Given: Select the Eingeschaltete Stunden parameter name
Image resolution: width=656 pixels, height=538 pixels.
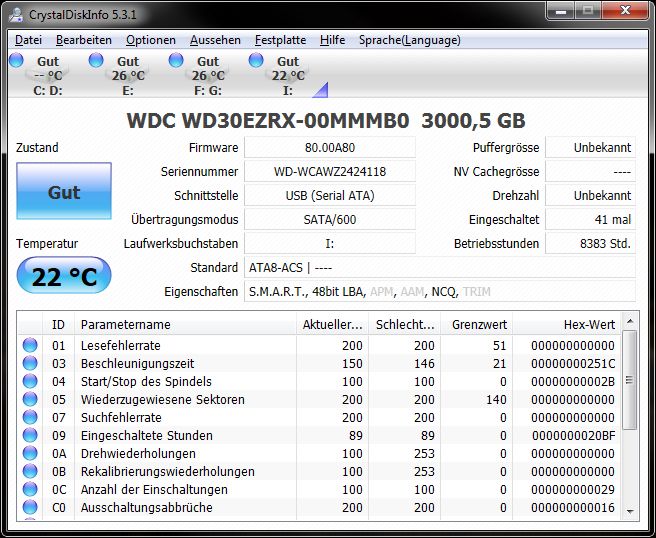Looking at the screenshot, I should click(146, 436).
